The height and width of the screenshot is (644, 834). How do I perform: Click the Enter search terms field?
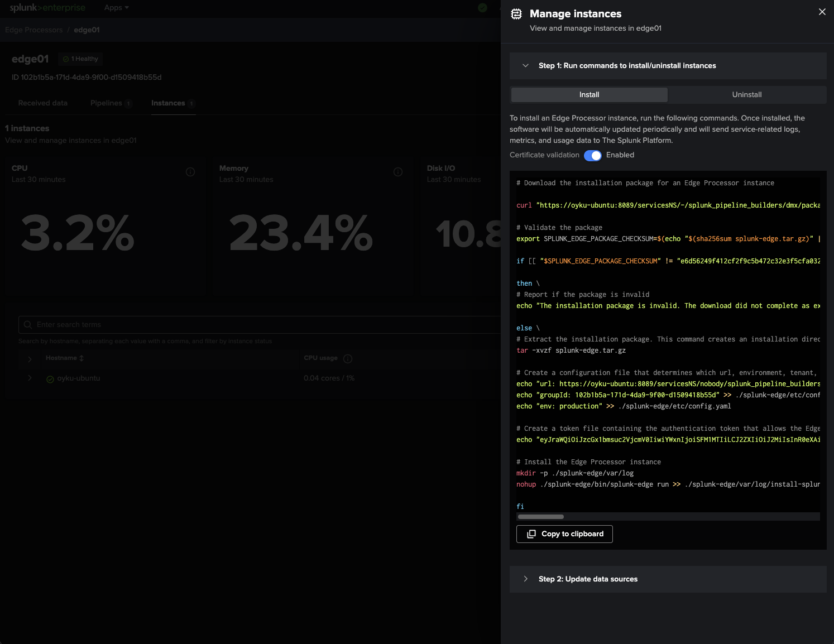pyautogui.click(x=260, y=325)
